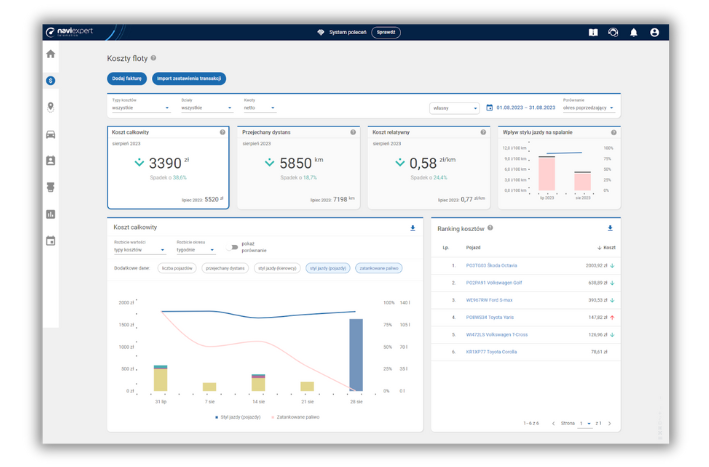Open the bar chart reports sidebar icon

[51, 213]
